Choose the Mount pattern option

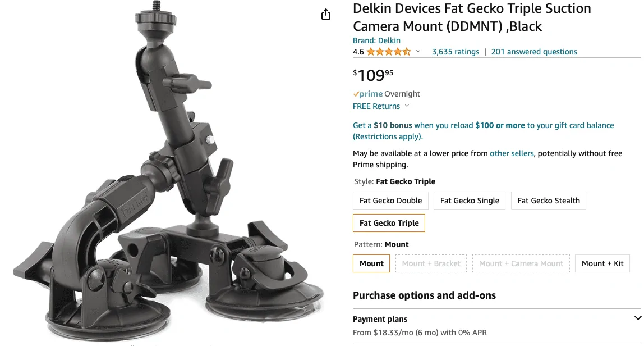(371, 263)
